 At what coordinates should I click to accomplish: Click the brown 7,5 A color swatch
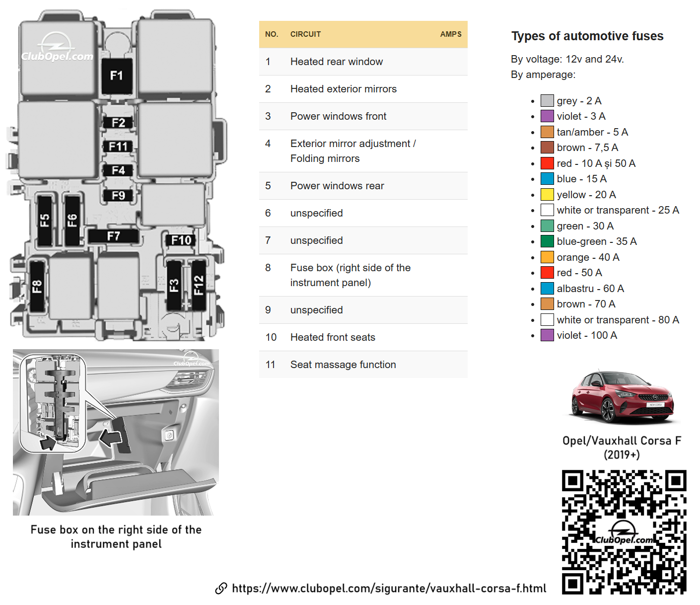click(x=547, y=148)
